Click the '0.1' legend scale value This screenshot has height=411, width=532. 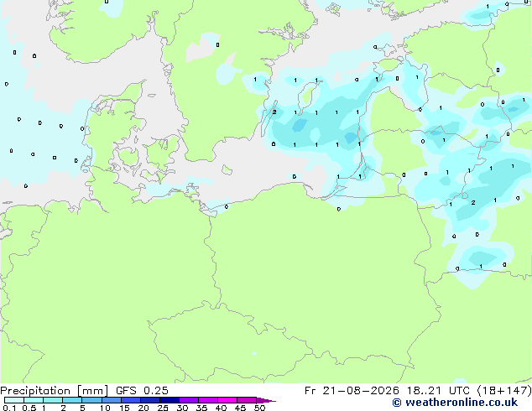pyautogui.click(x=9, y=408)
